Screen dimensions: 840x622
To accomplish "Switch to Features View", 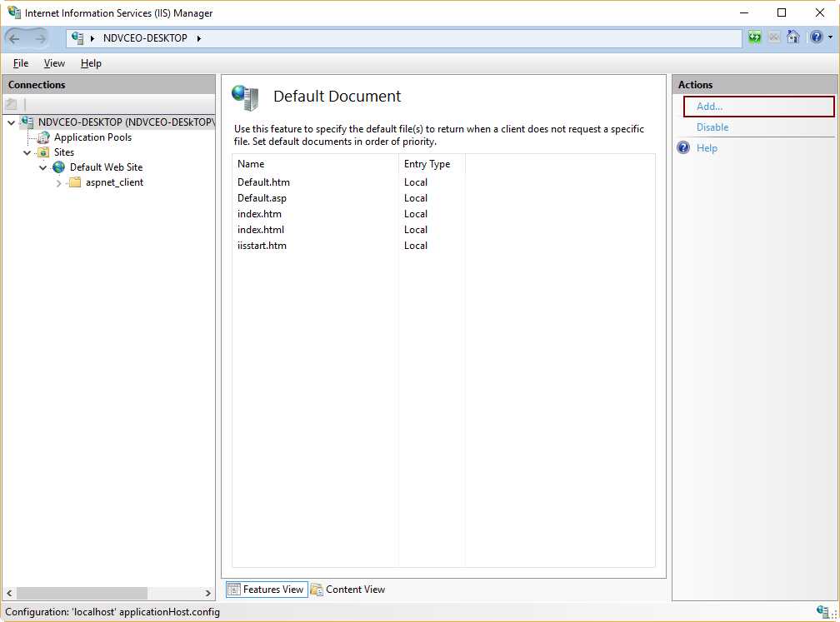I will 265,589.
